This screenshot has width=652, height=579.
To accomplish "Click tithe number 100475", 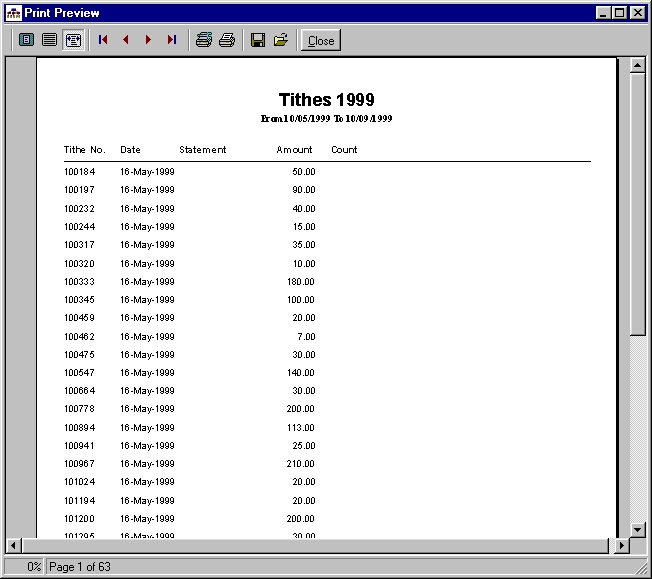I will click(79, 355).
